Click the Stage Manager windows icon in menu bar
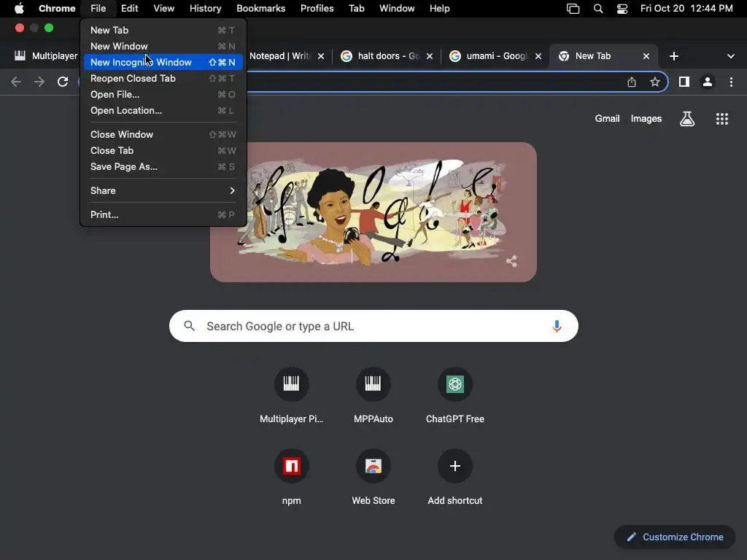747x560 pixels. pos(573,9)
